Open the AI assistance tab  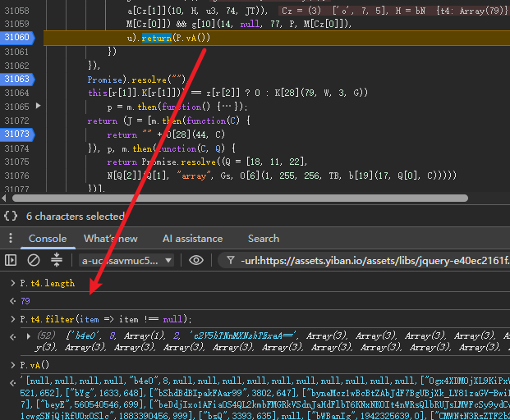(192, 239)
